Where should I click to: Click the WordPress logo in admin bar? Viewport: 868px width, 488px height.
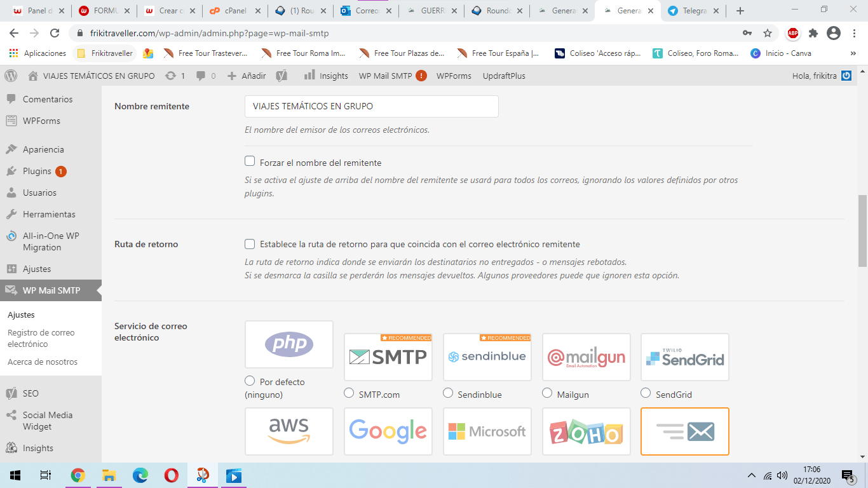[11, 76]
